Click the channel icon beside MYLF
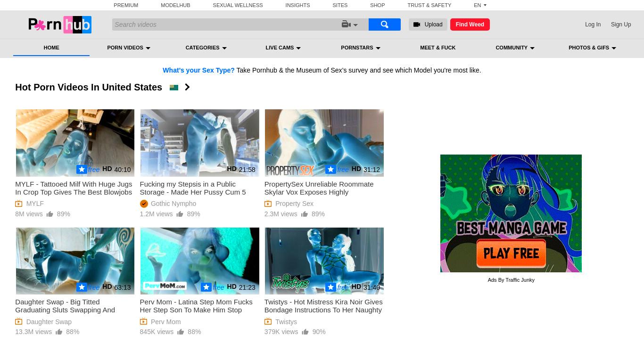Screen dimensions: 644x343 click(x=19, y=204)
